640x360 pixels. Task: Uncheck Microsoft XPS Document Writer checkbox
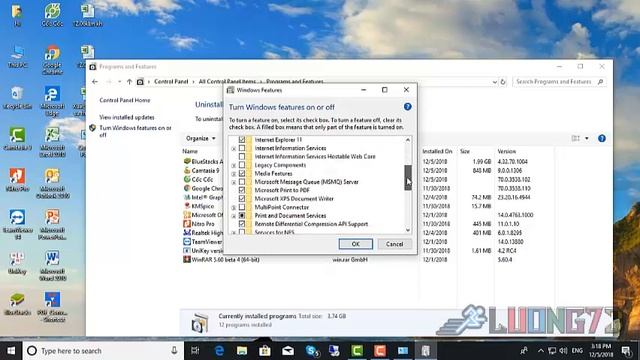click(x=242, y=199)
